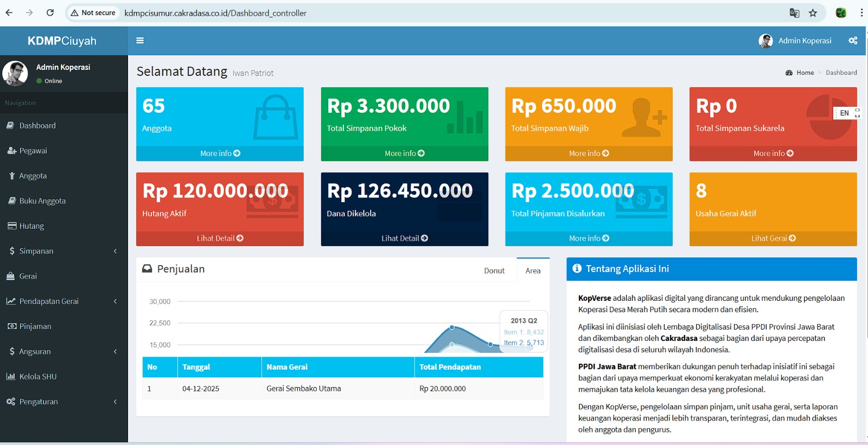Screen dimensions: 868x445
Task: Expand the Simpanan submenu
Action: point(63,251)
